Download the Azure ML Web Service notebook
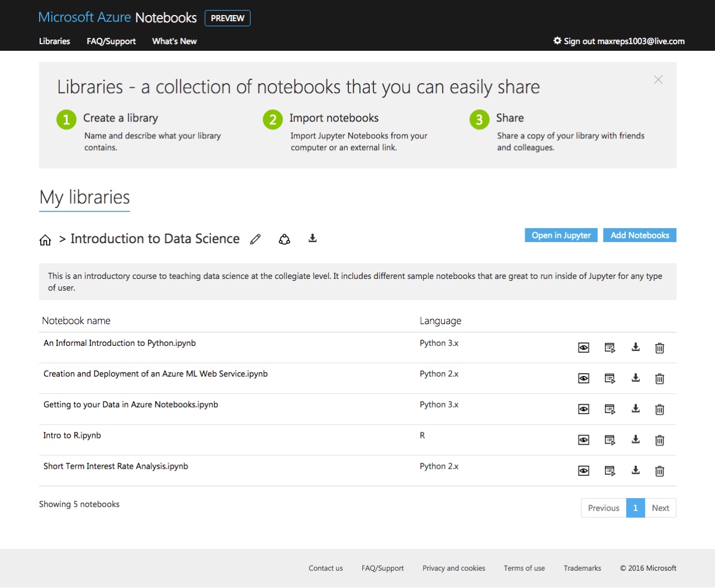This screenshot has height=588, width=715. click(x=636, y=378)
